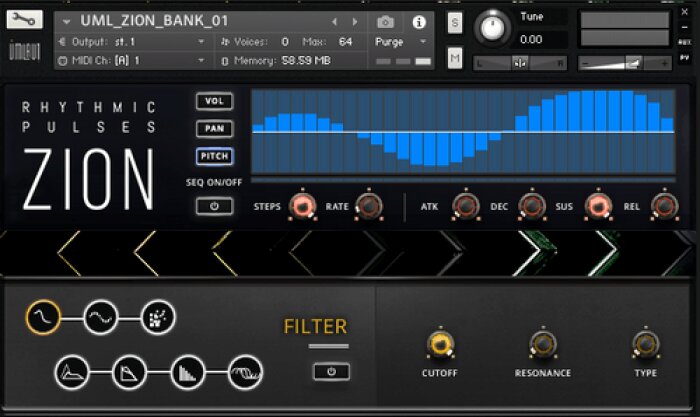
Task: Switch sequencer to PITCH
Action: pos(214,156)
